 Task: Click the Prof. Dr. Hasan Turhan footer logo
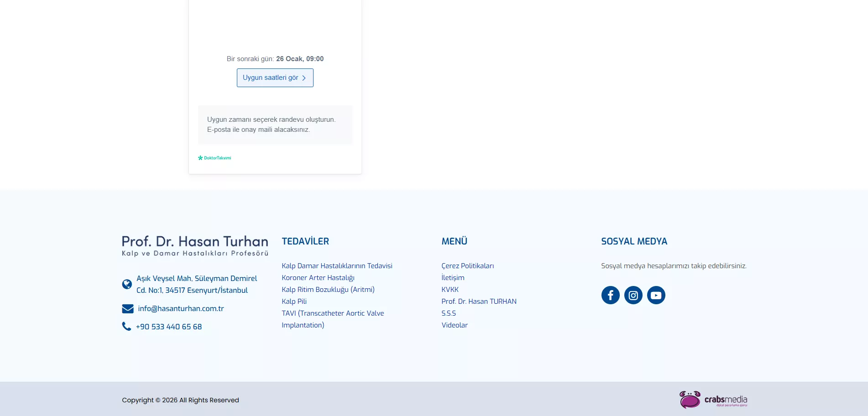pos(195,245)
